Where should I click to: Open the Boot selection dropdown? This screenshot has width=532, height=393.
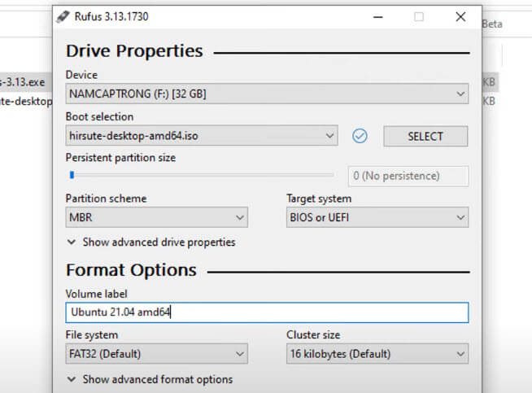(202, 136)
